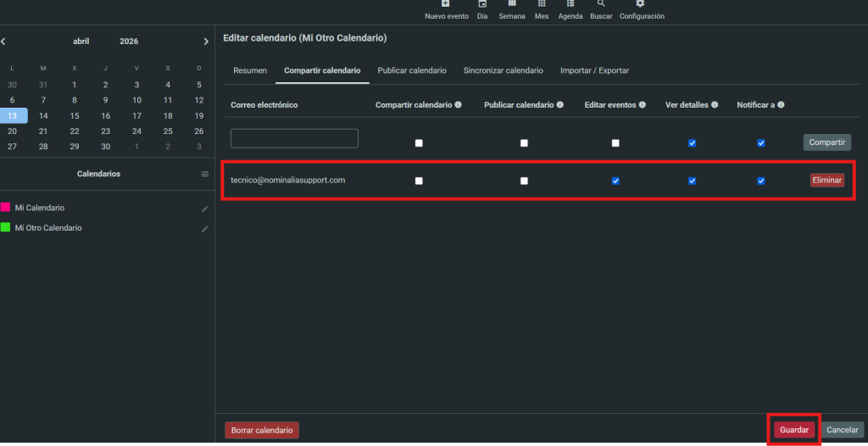Click the Guardar button

click(x=794, y=430)
